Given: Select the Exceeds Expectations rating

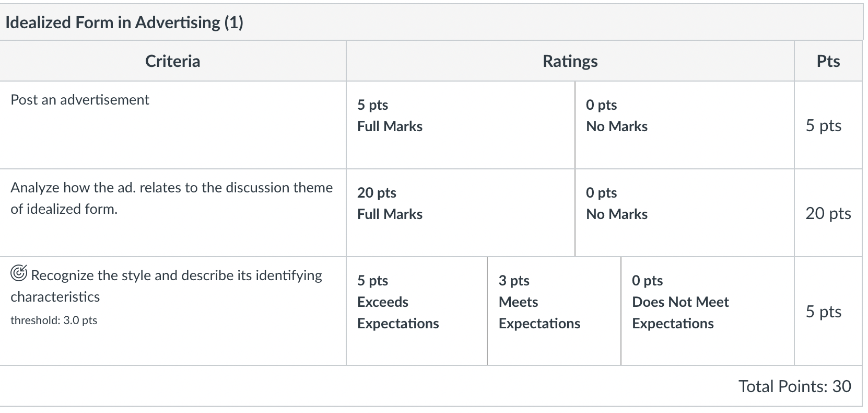Looking at the screenshot, I should click(x=416, y=311).
